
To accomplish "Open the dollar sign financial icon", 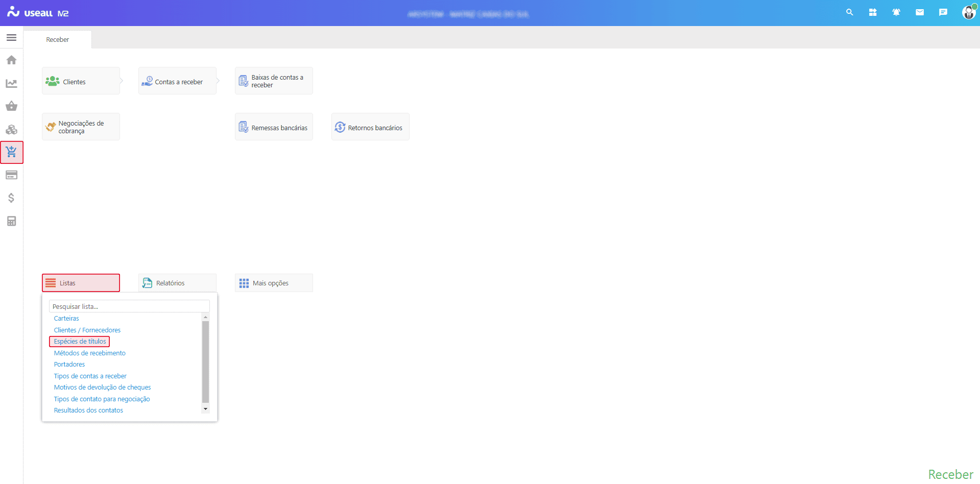I will pyautogui.click(x=11, y=198).
